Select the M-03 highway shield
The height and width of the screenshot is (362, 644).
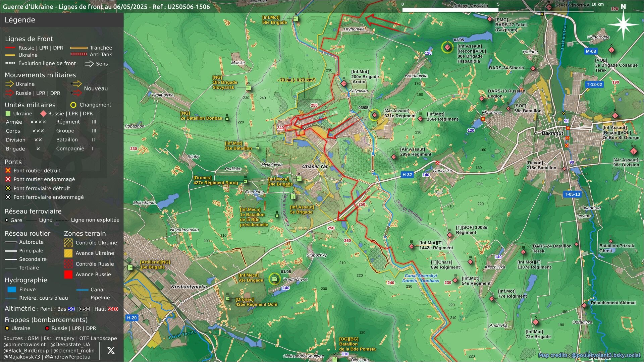point(591,51)
